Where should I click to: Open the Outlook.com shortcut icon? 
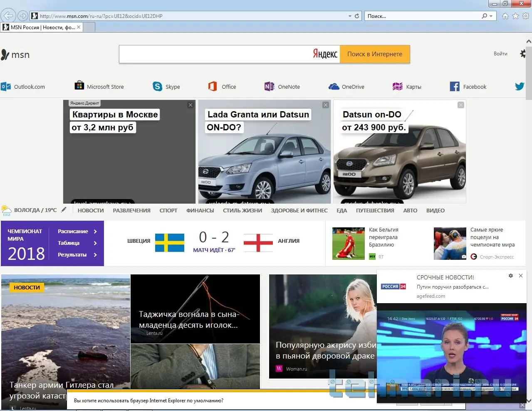pyautogui.click(x=6, y=87)
